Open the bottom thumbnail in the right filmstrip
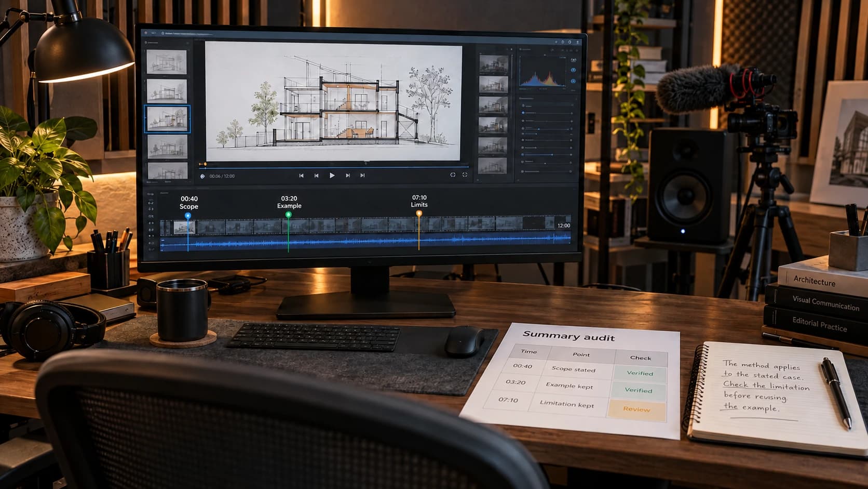 [x=493, y=165]
